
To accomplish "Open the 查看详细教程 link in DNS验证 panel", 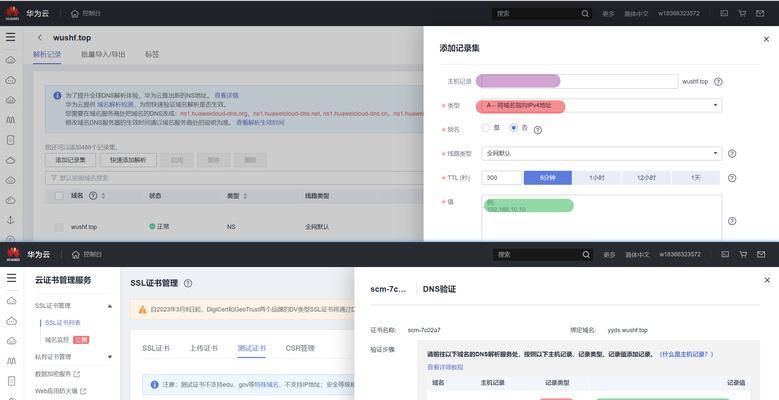I will [x=445, y=367].
